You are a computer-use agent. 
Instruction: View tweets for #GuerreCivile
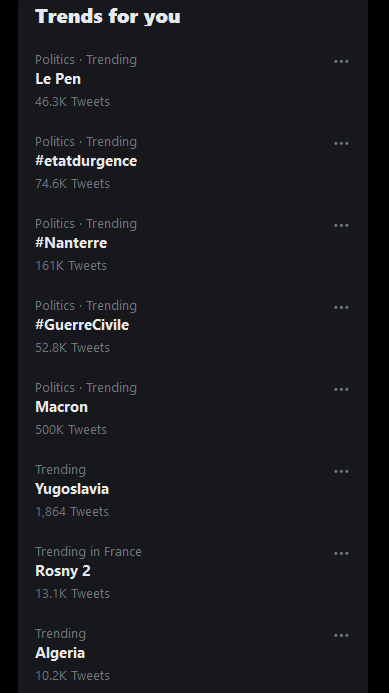tap(82, 325)
